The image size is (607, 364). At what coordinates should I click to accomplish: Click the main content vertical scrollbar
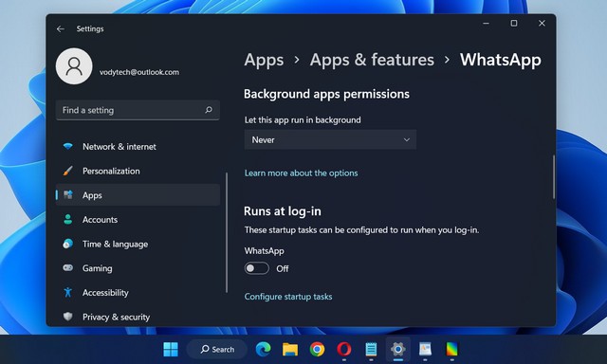coord(554,177)
